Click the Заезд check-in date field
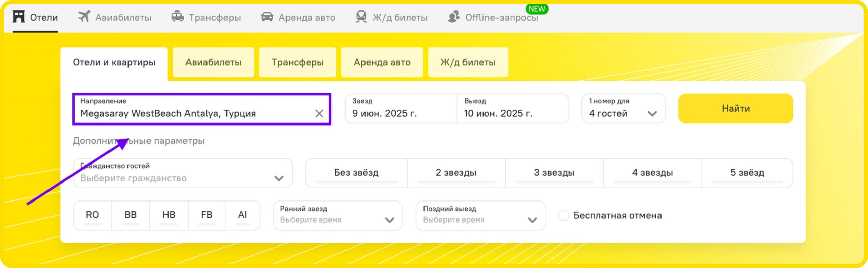868x268 pixels. (401, 109)
